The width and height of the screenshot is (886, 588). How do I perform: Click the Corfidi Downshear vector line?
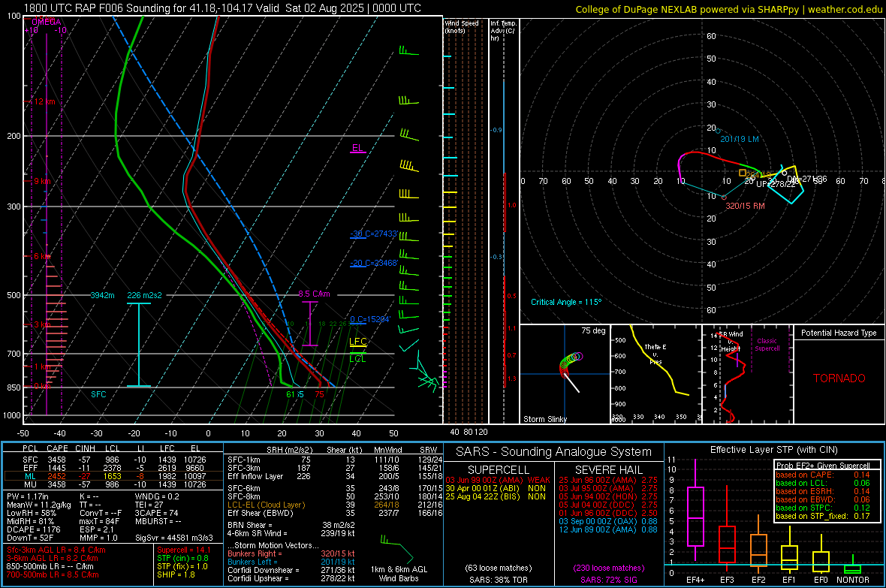click(x=291, y=570)
